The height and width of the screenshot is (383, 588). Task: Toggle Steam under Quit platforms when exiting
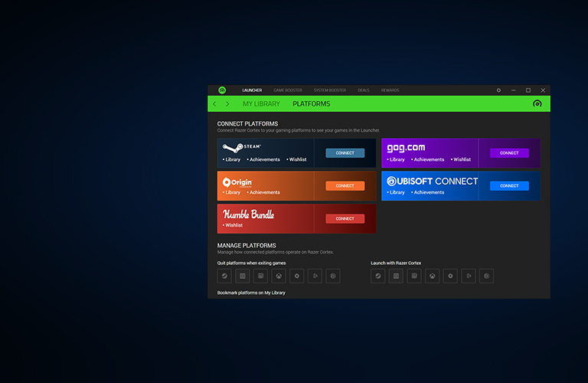coord(224,276)
